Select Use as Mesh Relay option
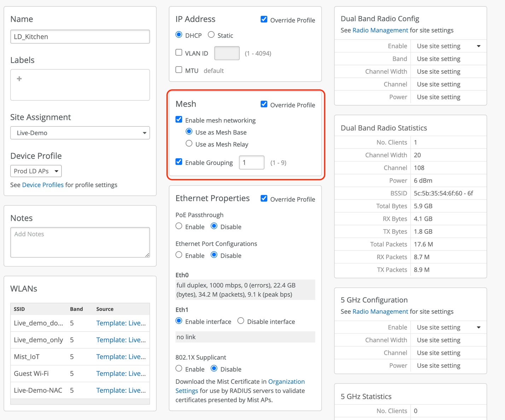Screen dimensions: 505x420 pos(189,144)
